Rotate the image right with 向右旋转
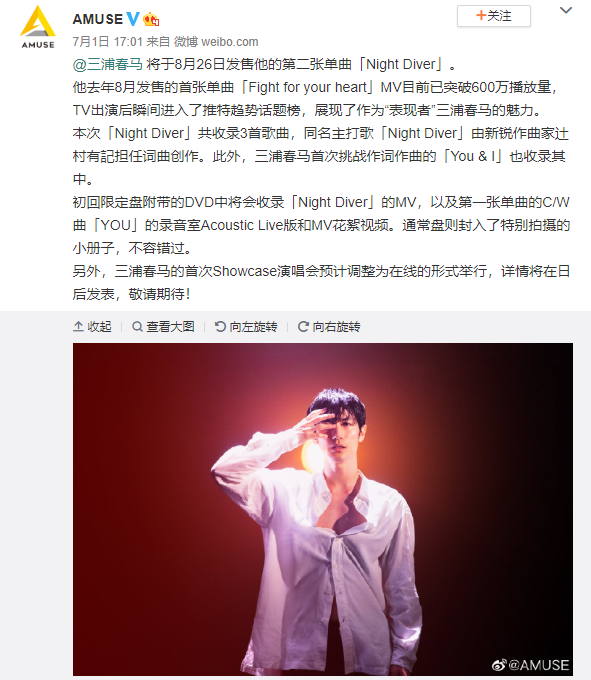Viewport: 591px width, 680px height. (329, 327)
